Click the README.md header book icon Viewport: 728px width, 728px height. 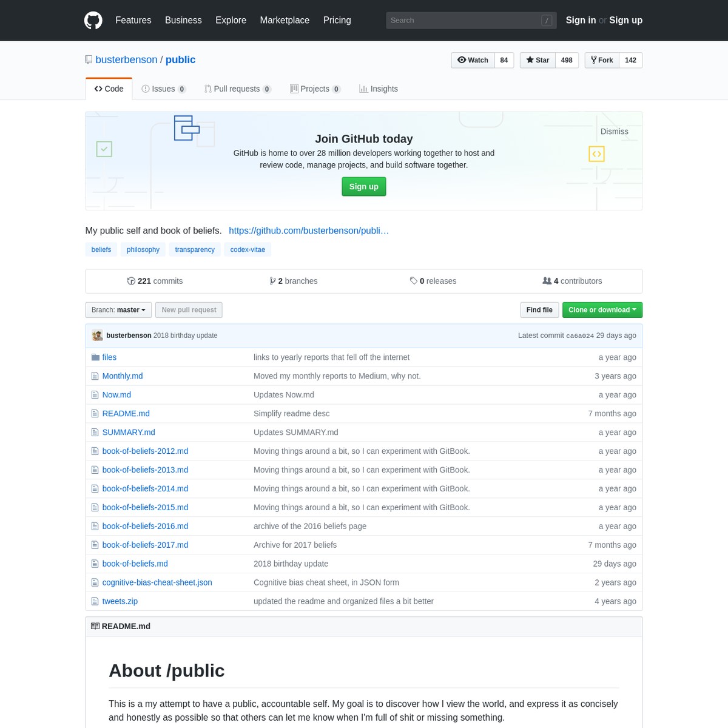click(x=95, y=626)
